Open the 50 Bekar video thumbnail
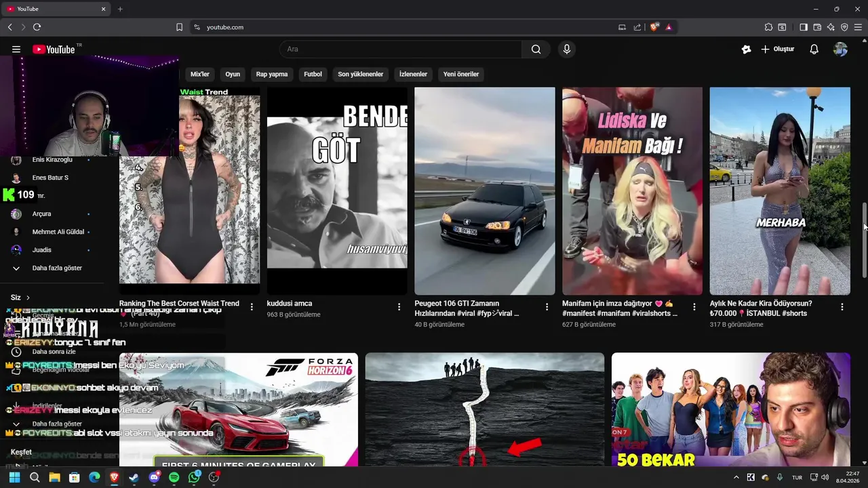The height and width of the screenshot is (488, 868). [x=730, y=409]
